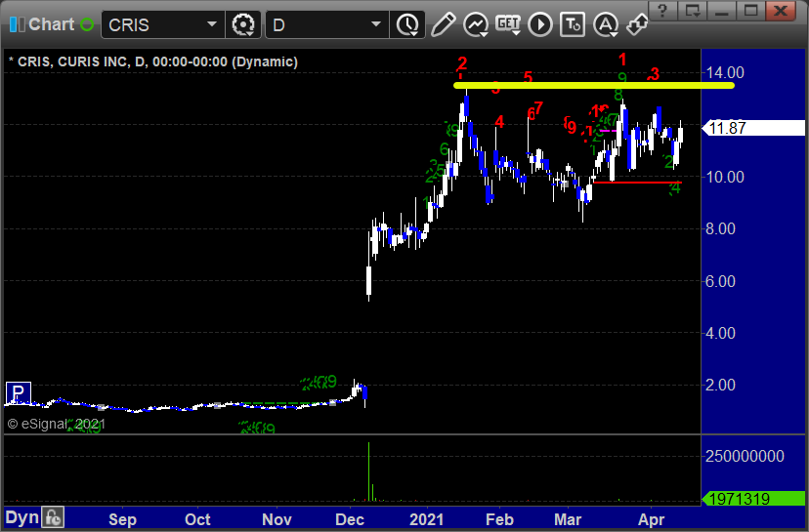This screenshot has height=532, width=809.
Task: Click the green circle link status icon
Action: pyautogui.click(x=87, y=24)
